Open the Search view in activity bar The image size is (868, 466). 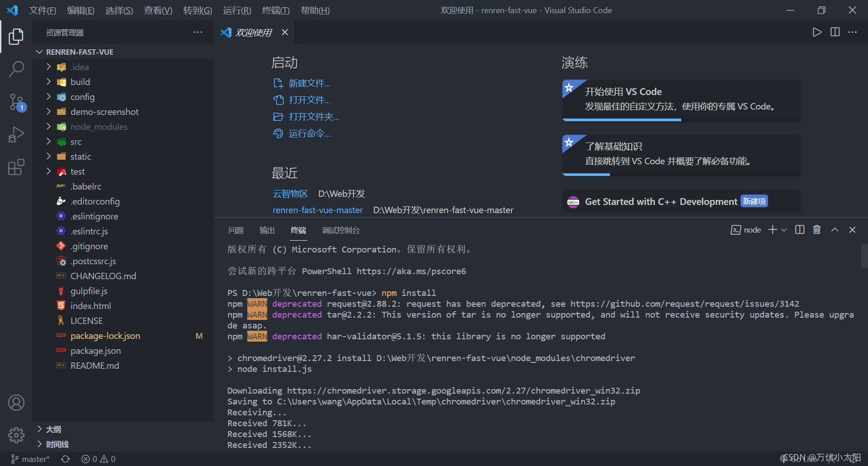[16, 69]
